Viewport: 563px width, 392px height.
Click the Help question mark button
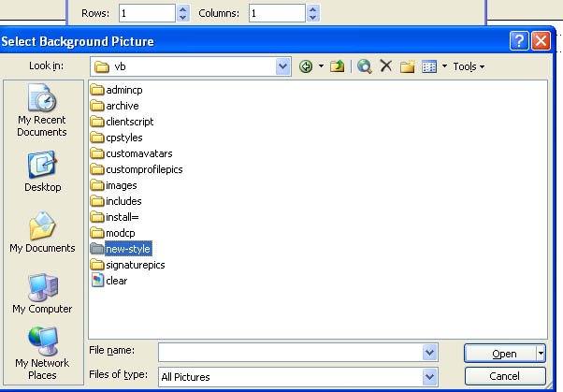pyautogui.click(x=519, y=40)
